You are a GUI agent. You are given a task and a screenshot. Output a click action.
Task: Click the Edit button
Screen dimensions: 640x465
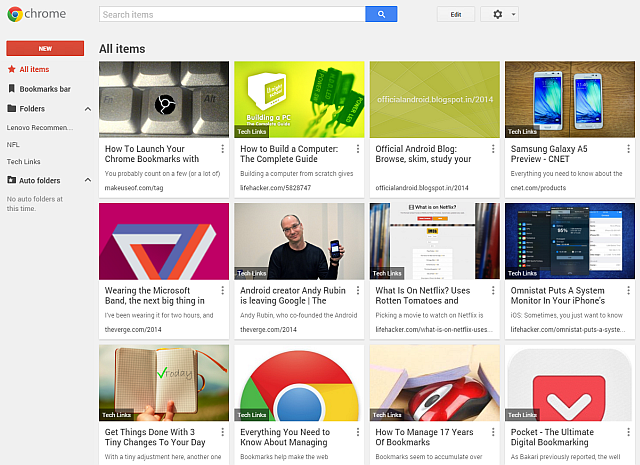pyautogui.click(x=456, y=15)
